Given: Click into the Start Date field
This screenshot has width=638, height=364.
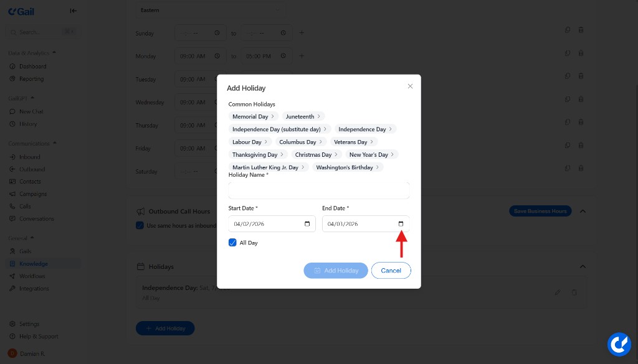Looking at the screenshot, I should tap(272, 224).
